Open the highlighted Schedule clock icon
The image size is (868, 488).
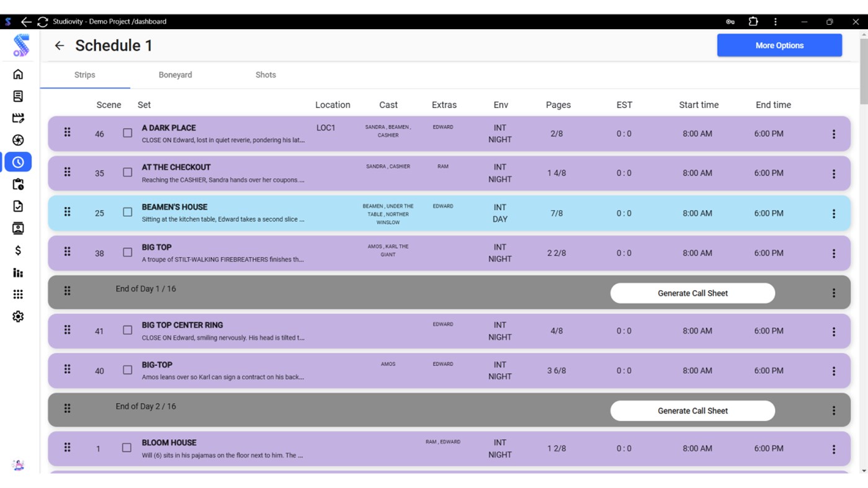pos(18,162)
